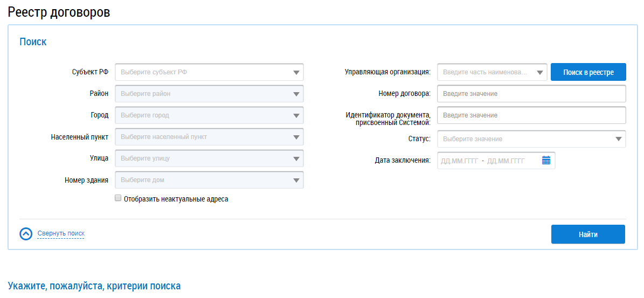Viewport: 644px width, 298px height.
Task: Click the Реестр договоров page title
Action: click(59, 12)
